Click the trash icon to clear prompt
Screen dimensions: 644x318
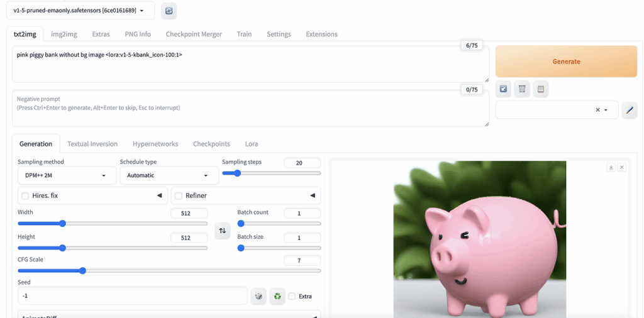pyautogui.click(x=521, y=89)
